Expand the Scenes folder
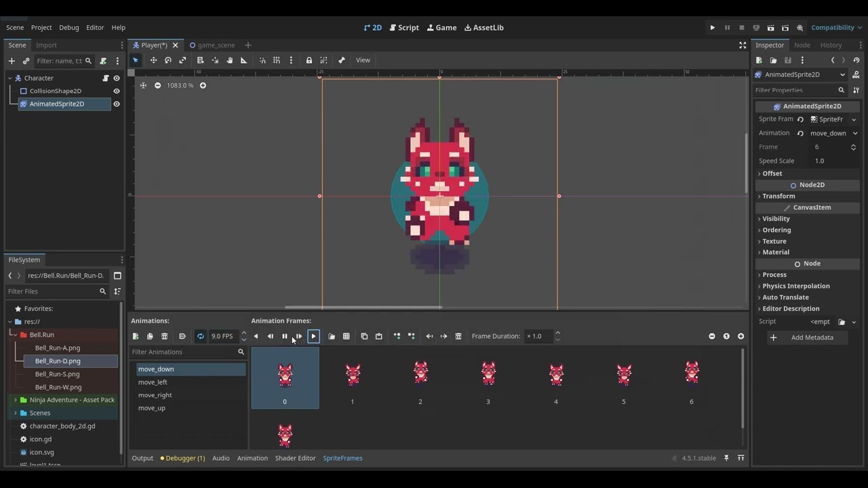 [16, 413]
